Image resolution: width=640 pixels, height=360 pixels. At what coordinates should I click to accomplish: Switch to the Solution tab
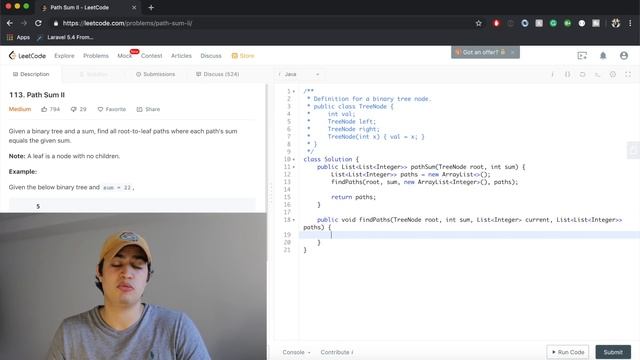tap(94, 74)
